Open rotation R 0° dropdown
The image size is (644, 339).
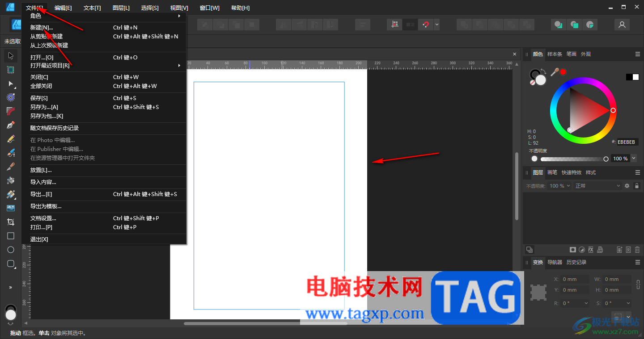pos(576,303)
